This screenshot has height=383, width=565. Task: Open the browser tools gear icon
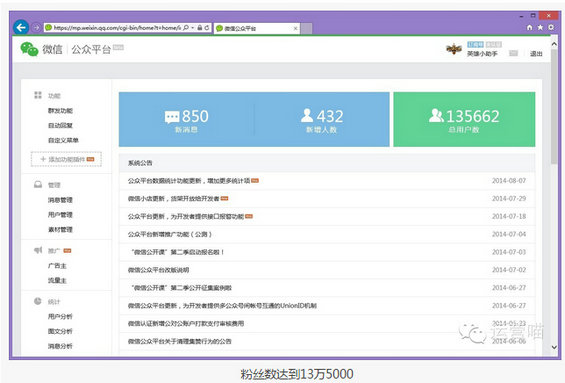click(551, 27)
